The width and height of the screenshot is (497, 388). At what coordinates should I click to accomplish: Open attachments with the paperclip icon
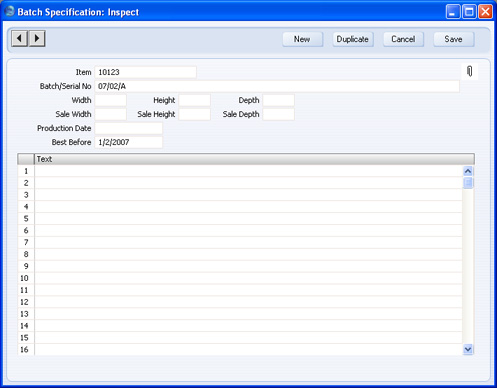[x=470, y=71]
